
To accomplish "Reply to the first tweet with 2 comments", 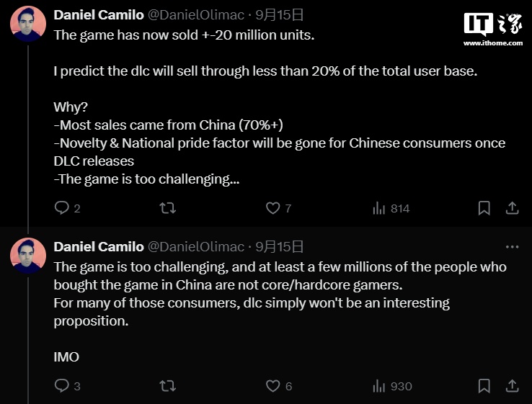I will coord(67,208).
